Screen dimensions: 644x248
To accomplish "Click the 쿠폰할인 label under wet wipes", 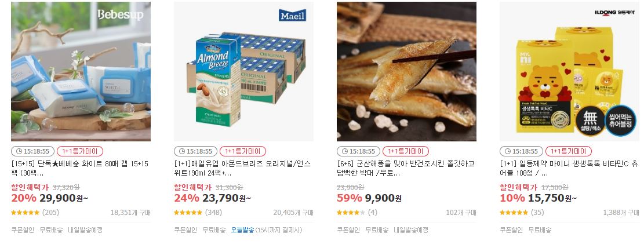I will pos(23,230).
